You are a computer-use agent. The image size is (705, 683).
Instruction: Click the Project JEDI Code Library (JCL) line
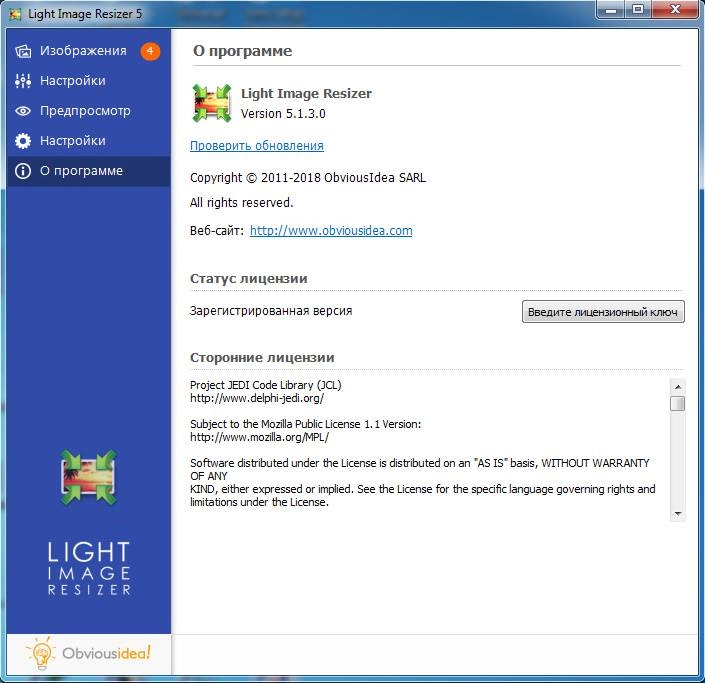266,385
